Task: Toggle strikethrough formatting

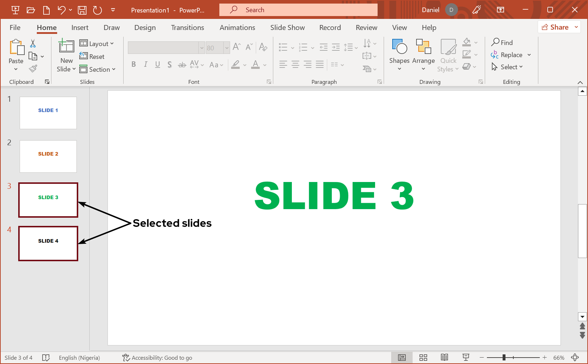Action: [182, 64]
